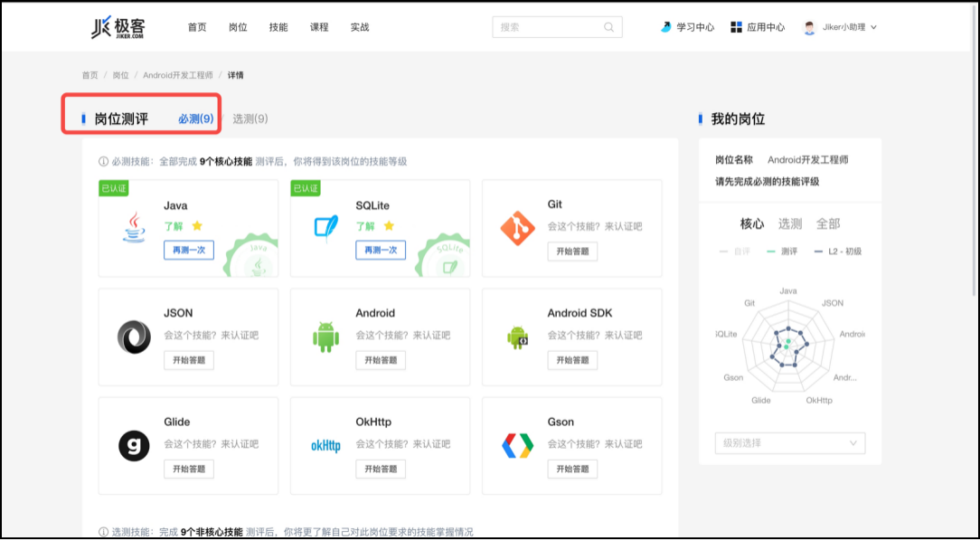Screen dimensions: 980x541
Task: Click the SQLite certification badge stamp
Action: tap(443, 255)
